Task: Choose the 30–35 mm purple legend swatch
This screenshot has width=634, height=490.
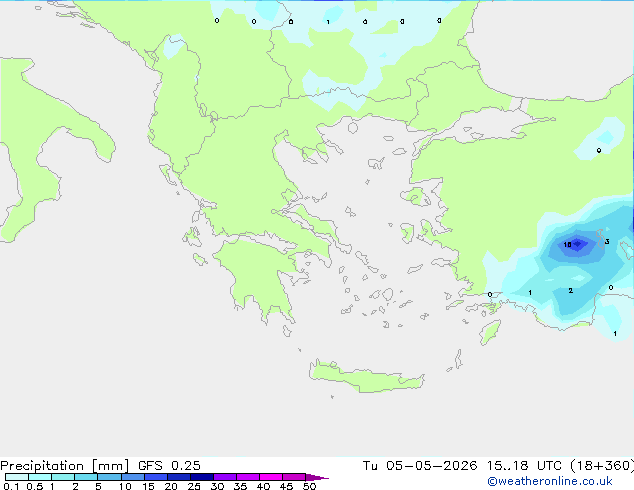Action: pyautogui.click(x=224, y=477)
